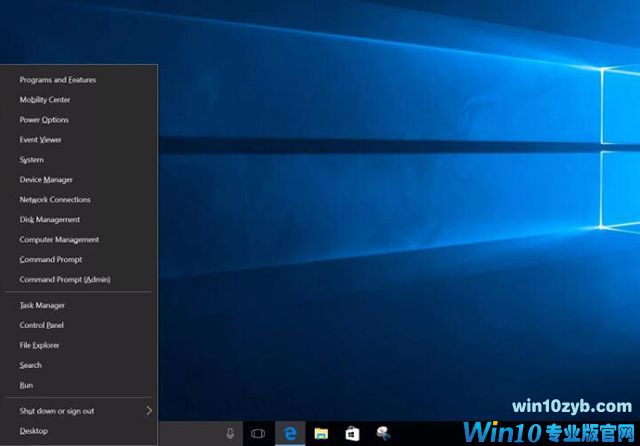Open Disk Management
Viewport: 640px width, 446px height.
(50, 220)
